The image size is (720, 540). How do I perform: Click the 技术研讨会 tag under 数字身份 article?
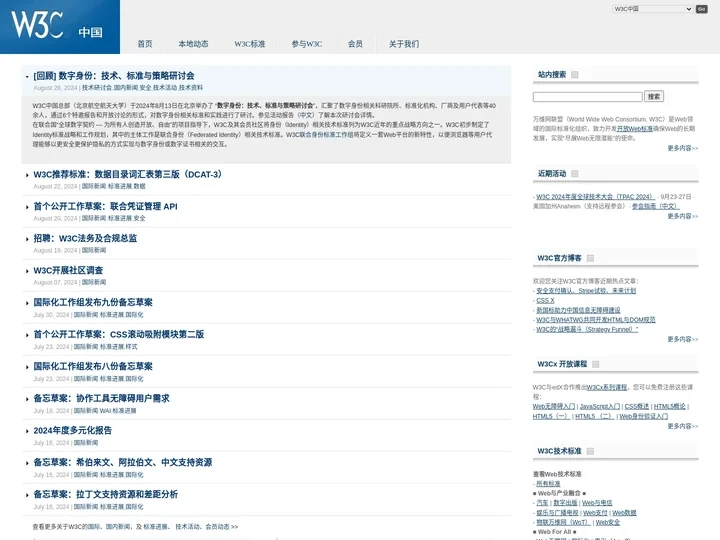[97, 88]
